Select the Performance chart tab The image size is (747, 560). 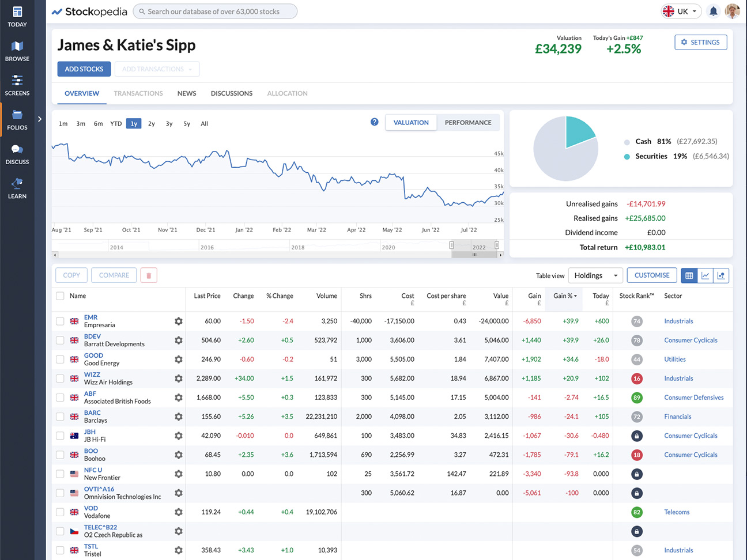pos(468,123)
